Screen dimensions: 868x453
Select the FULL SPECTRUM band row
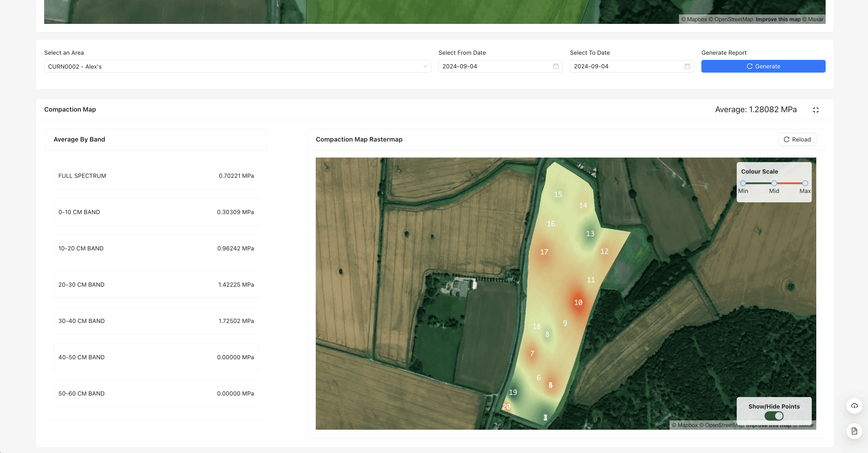[x=156, y=176]
